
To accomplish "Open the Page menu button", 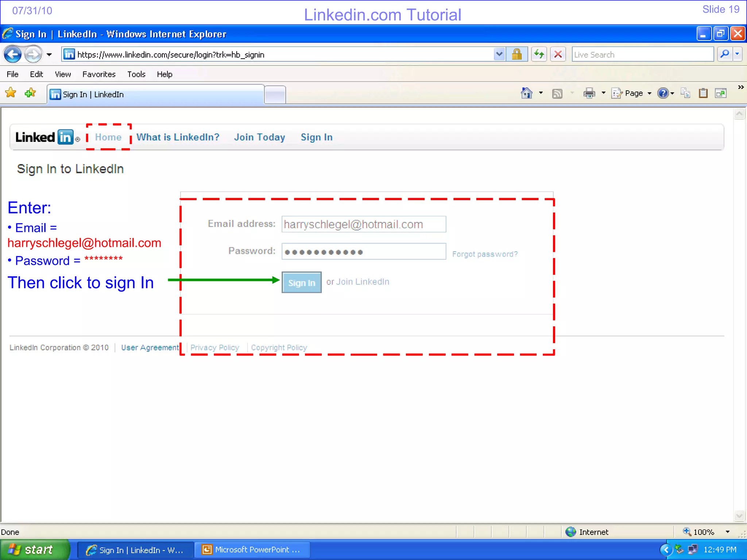I will [x=631, y=93].
